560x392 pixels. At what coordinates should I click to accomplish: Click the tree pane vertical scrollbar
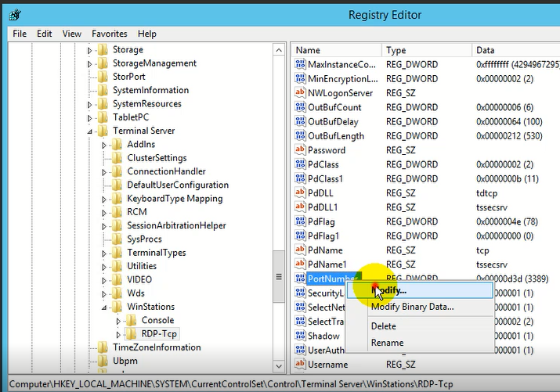tap(278, 196)
